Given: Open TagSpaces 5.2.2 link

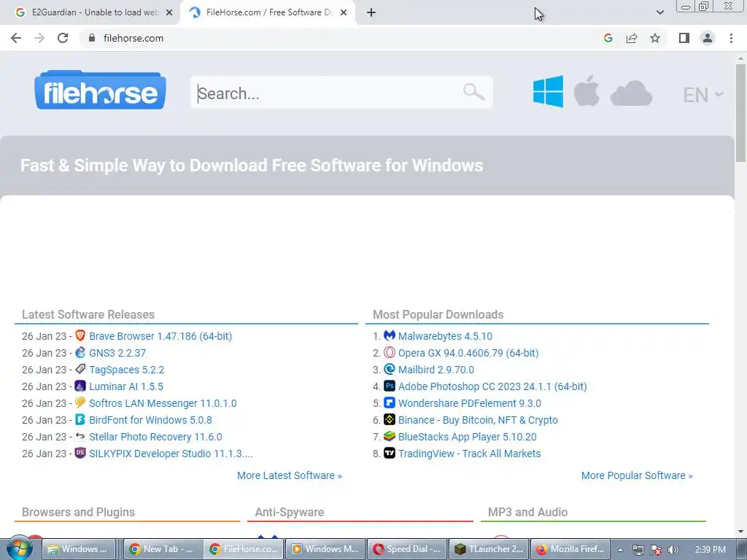Looking at the screenshot, I should point(127,370).
